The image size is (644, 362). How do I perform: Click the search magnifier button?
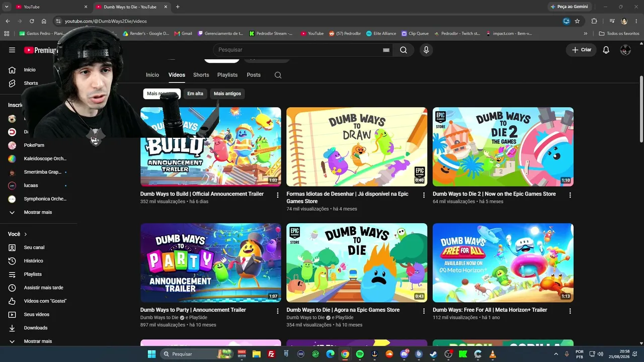404,50
